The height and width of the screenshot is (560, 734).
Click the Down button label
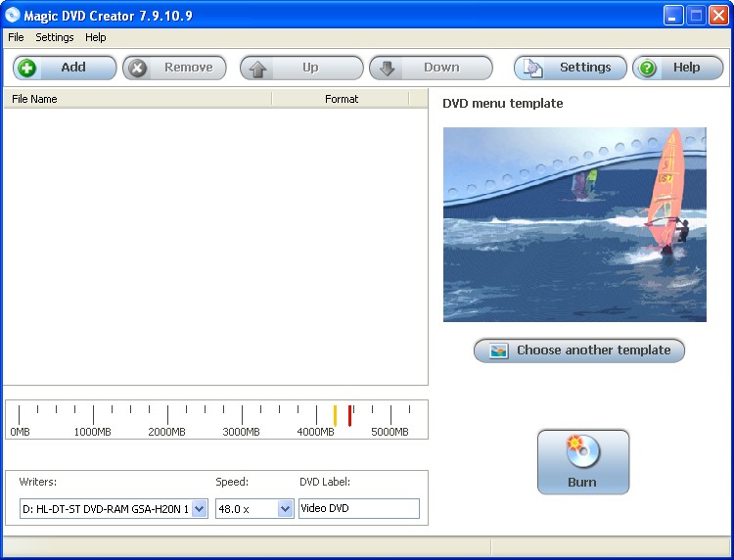pos(442,68)
